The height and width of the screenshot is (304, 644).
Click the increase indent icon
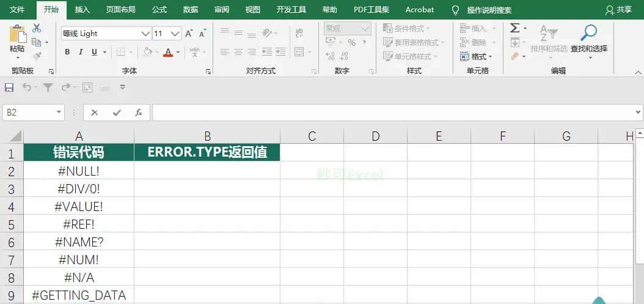(x=280, y=52)
